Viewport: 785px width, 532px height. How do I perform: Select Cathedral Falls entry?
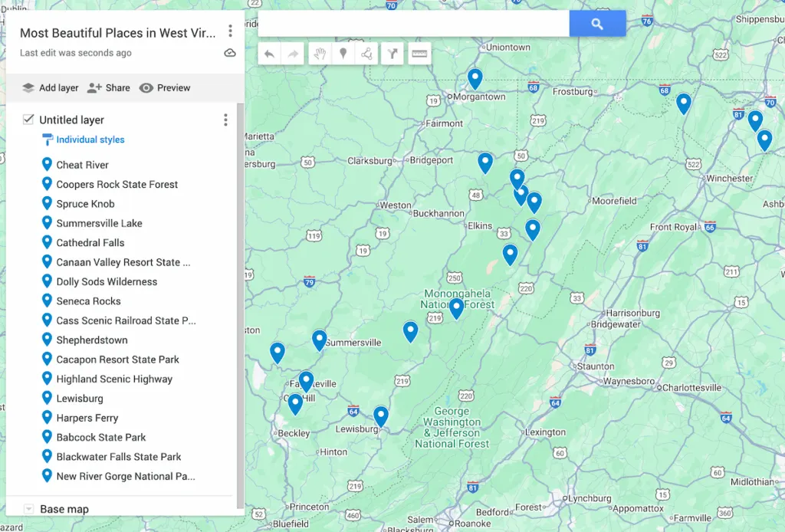click(x=90, y=243)
